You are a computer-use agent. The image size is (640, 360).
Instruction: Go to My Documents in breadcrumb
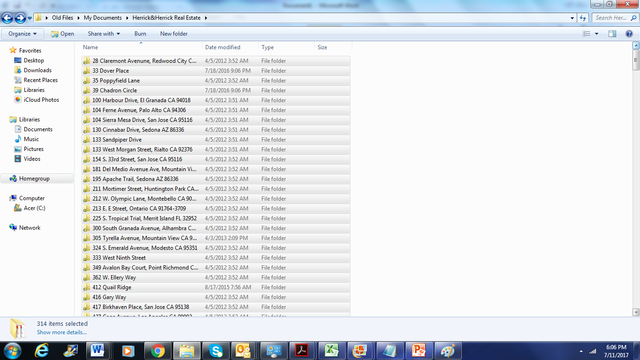coord(102,18)
